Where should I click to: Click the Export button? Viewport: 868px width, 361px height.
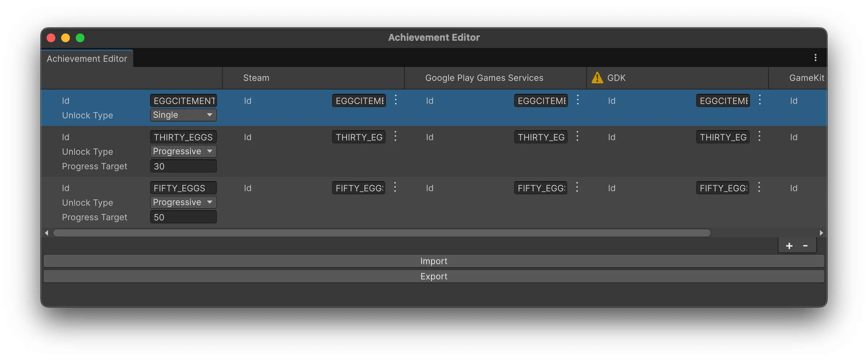point(434,276)
